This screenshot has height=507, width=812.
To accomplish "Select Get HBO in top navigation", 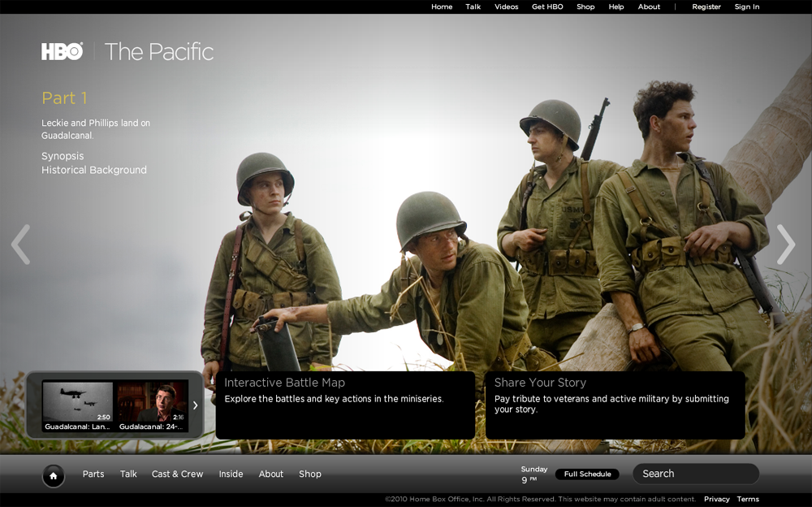I will 547,6.
